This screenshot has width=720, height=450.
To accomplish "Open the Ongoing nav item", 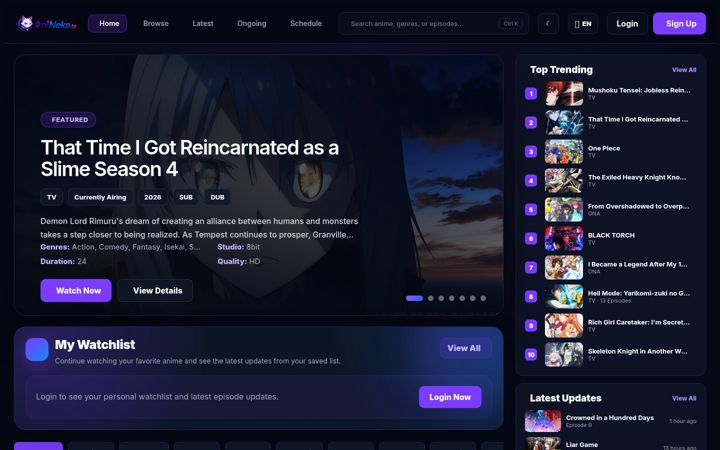I will pyautogui.click(x=252, y=23).
